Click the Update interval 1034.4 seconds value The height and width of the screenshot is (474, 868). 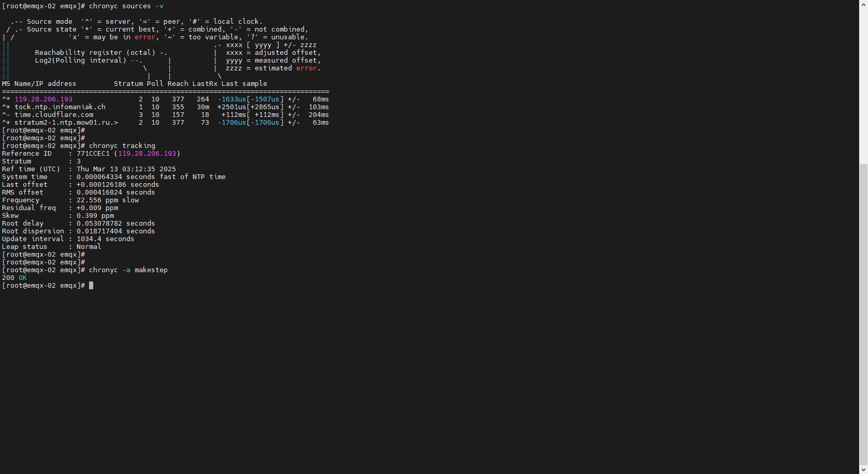pyautogui.click(x=106, y=239)
